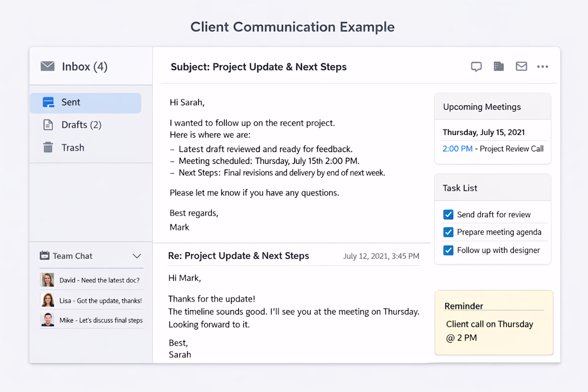
Task: Click Sarah's signature in the reply
Action: pos(180,355)
